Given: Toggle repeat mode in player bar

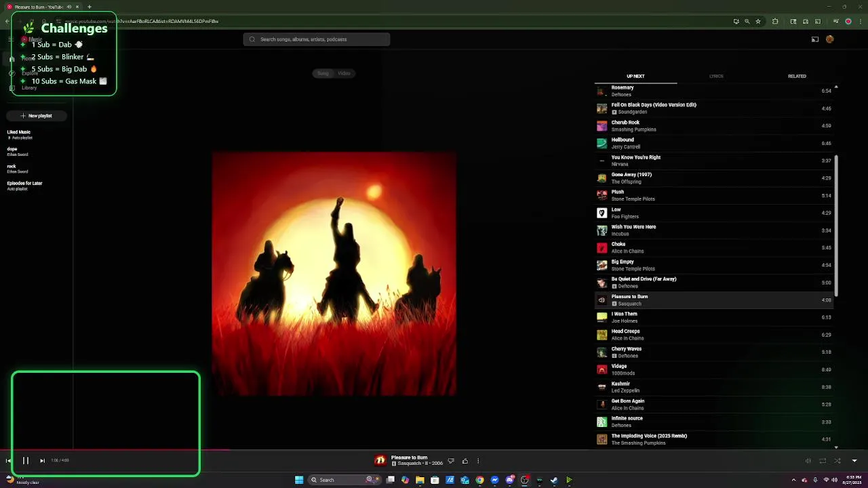Looking at the screenshot, I should [x=823, y=461].
